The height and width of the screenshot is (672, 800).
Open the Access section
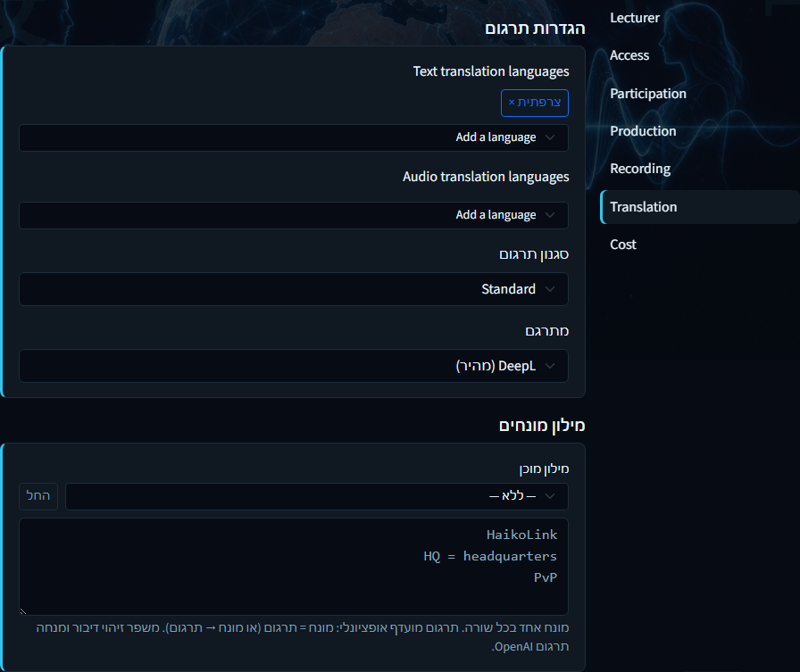629,55
